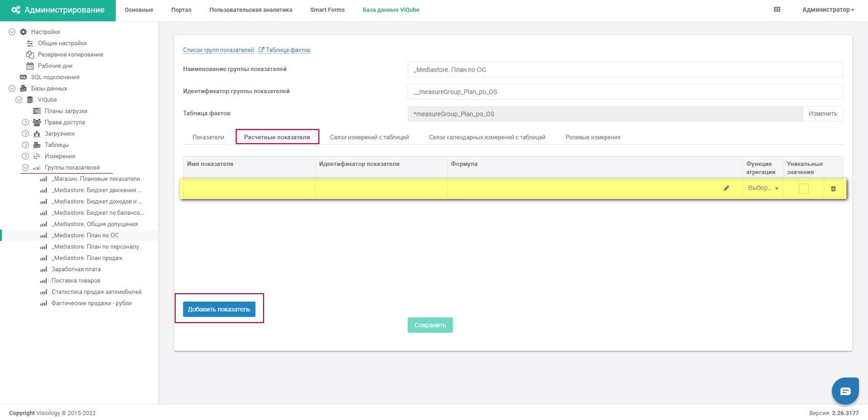868x420 pixels.
Task: Click the Базы данных icon
Action: 23,88
